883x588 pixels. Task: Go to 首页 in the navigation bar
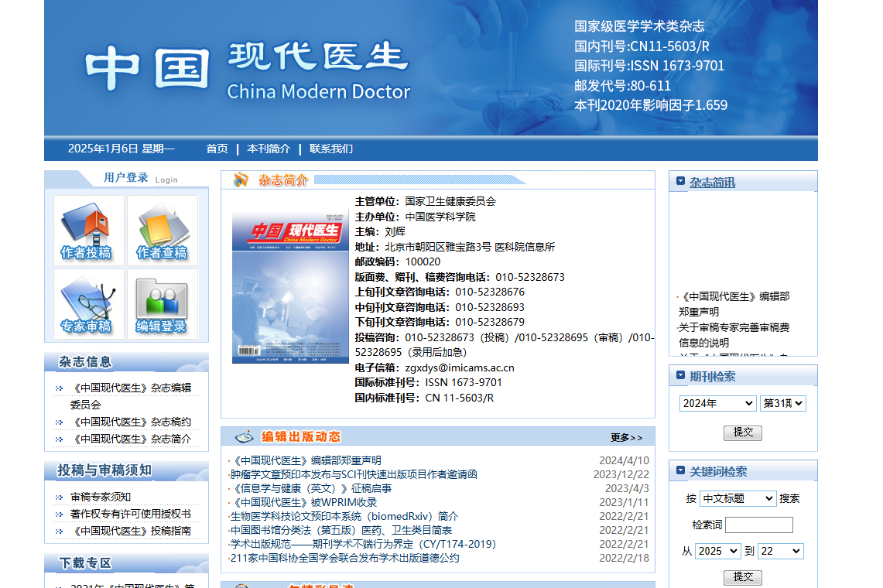217,149
